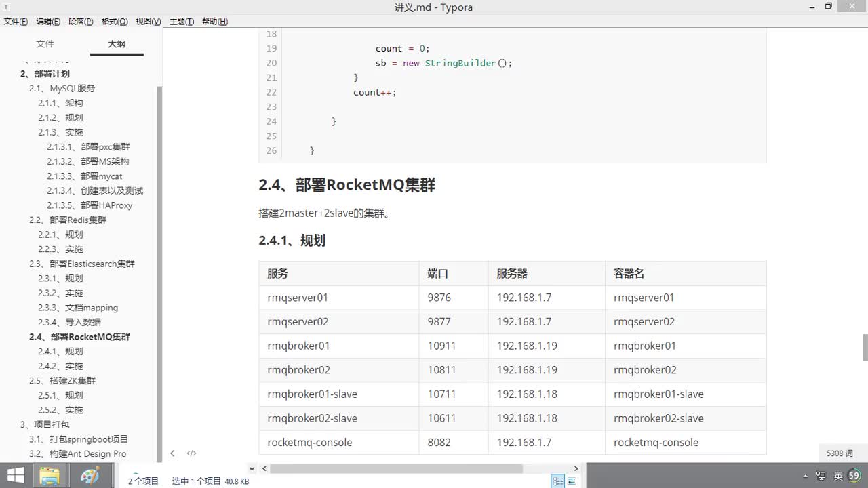Viewport: 868px width, 488px height.
Task: Select outline entry 2.1.3、实施
Action: pyautogui.click(x=60, y=132)
